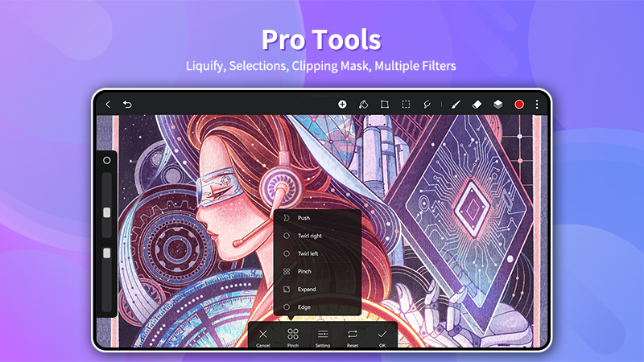This screenshot has height=362, width=644.
Task: Open Pinch mode selector in bottom bar
Action: (x=293, y=337)
